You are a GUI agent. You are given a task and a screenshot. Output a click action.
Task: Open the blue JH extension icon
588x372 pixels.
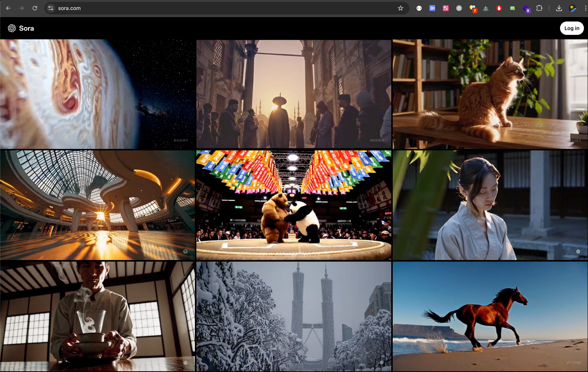[432, 8]
